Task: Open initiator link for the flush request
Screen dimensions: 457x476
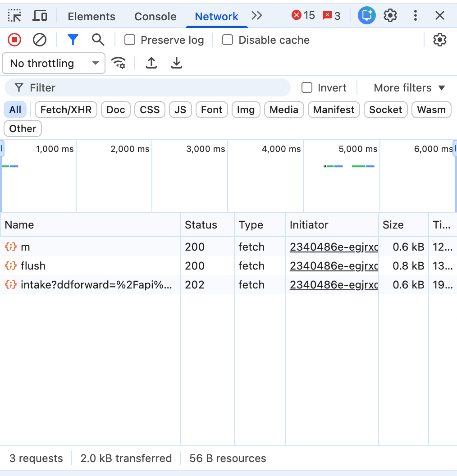Action: tap(333, 266)
